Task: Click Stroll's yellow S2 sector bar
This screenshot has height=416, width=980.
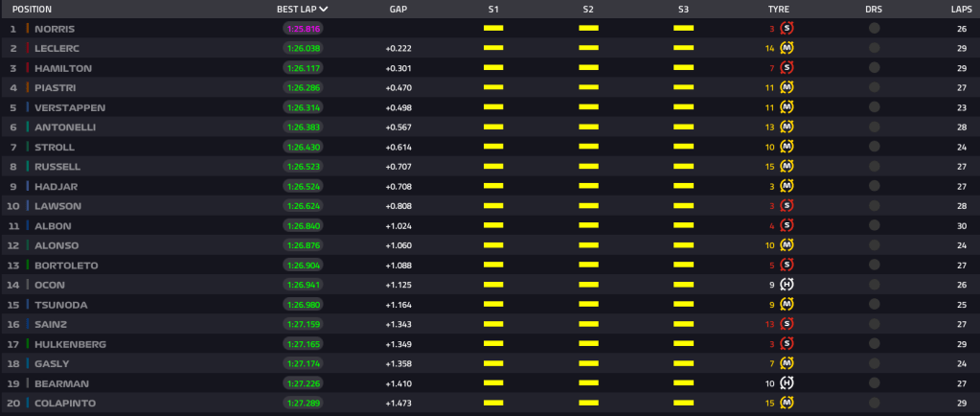Action: tap(588, 147)
